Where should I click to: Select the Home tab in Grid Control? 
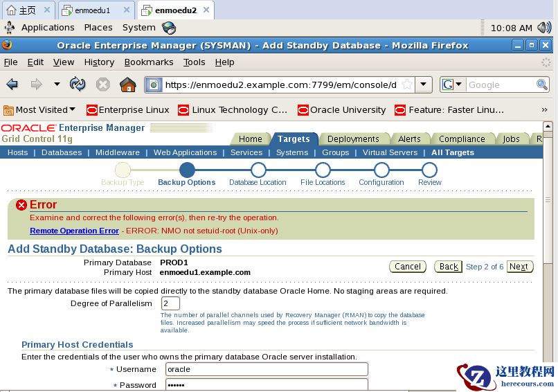point(250,139)
